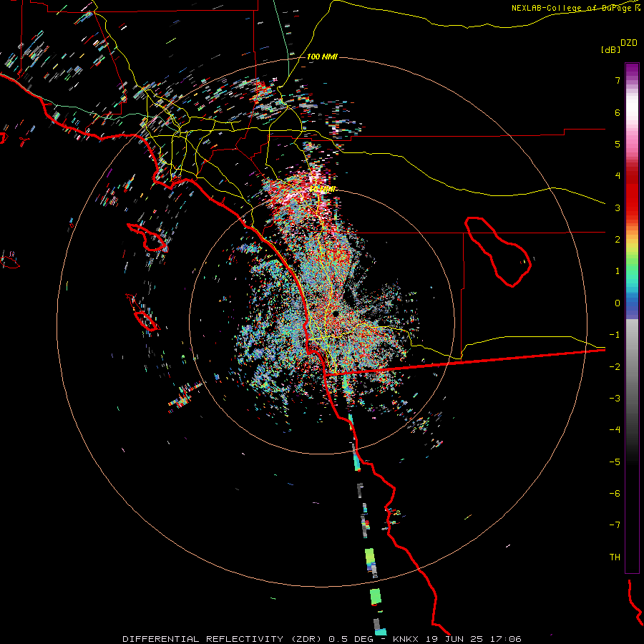Viewport: 644px width, 644px height.
Task: Click the -6 tick label on the scale
Action: coord(615,494)
